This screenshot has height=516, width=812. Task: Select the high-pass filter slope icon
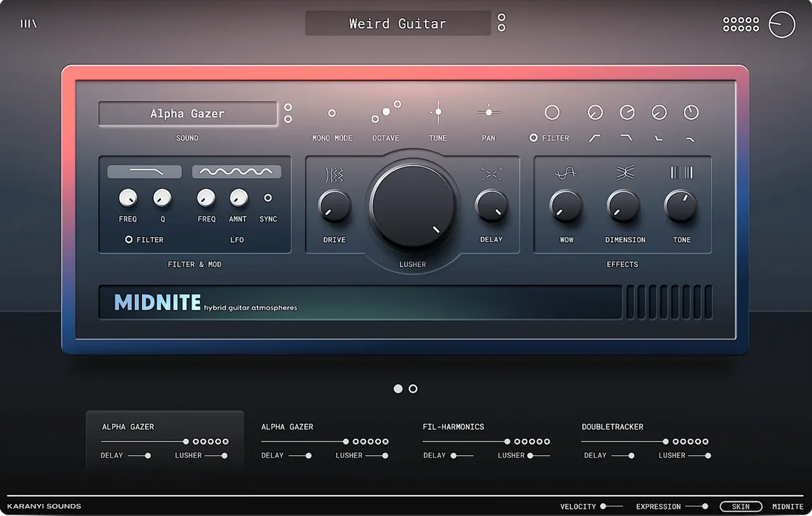pos(593,137)
